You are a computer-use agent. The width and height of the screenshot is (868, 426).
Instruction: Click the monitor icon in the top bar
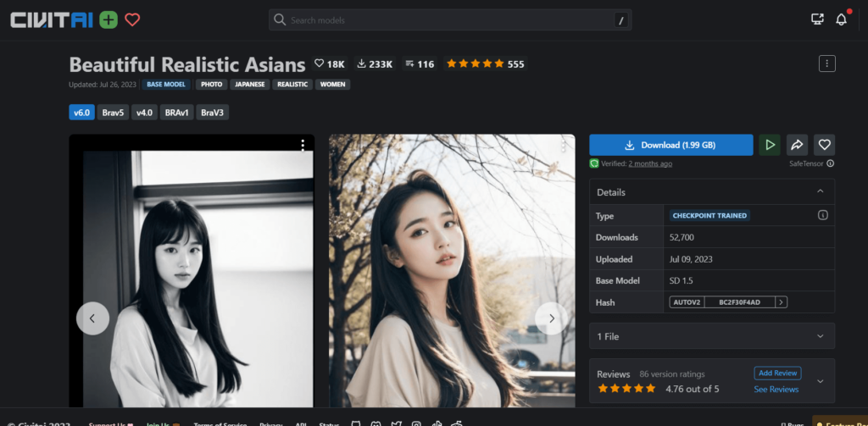point(817,19)
